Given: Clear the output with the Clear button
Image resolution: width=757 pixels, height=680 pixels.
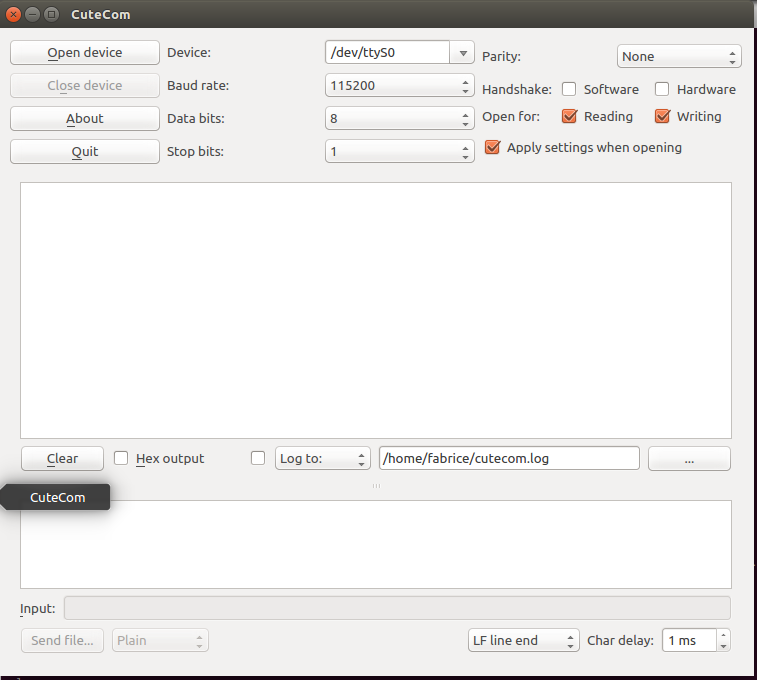Looking at the screenshot, I should click(62, 459).
